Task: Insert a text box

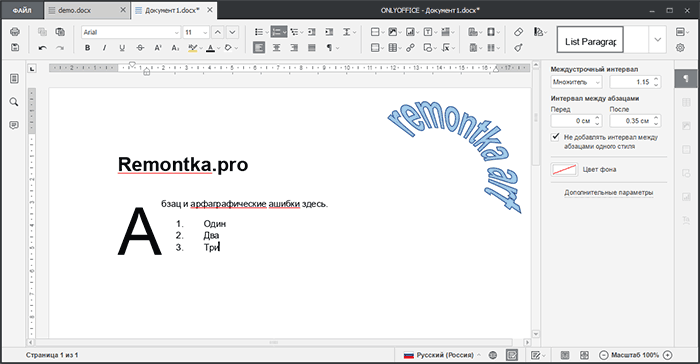Action: tap(428, 32)
